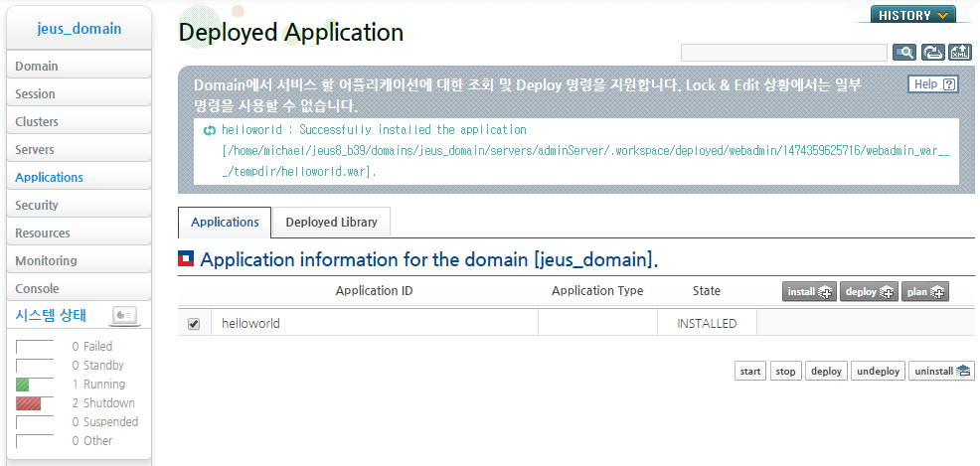Click the red square section heading icon

click(x=186, y=259)
